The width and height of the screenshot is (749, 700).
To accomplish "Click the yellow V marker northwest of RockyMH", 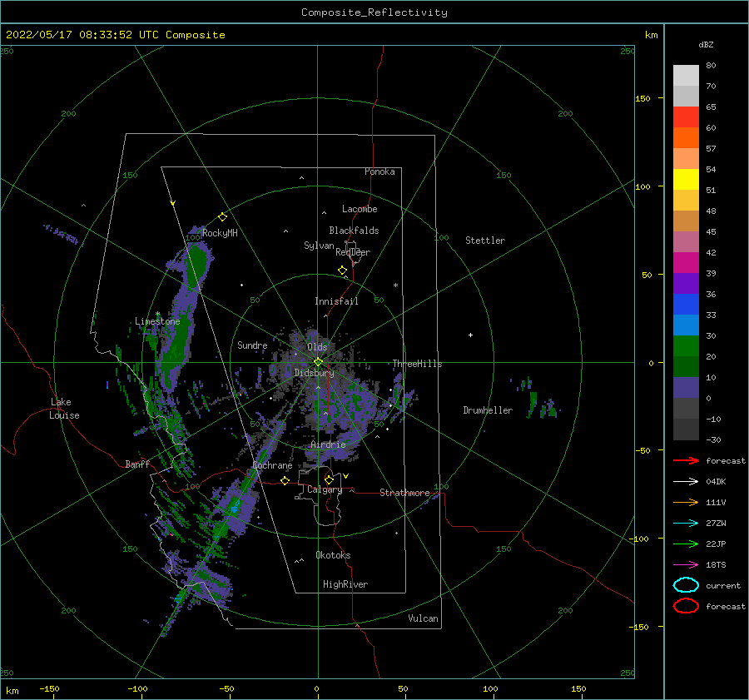I will (x=173, y=203).
